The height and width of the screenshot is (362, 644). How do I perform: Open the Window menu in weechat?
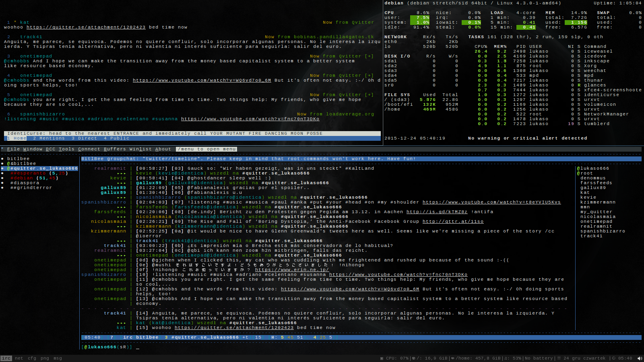33,149
